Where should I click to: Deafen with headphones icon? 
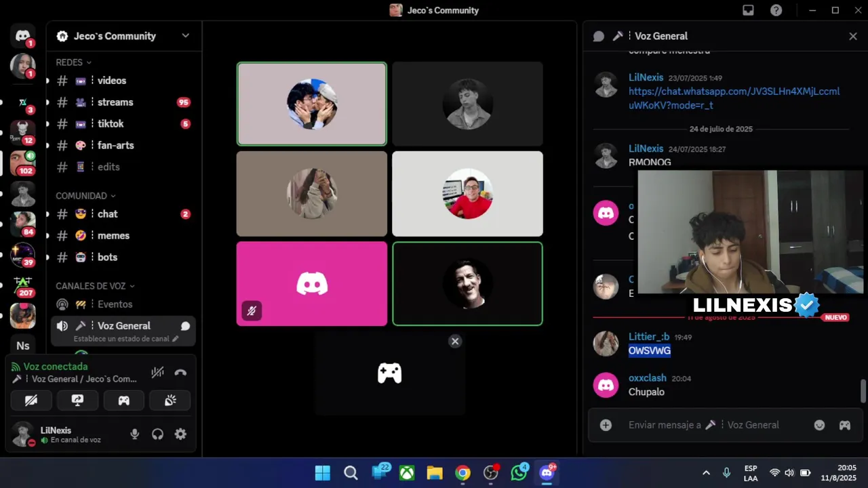pyautogui.click(x=157, y=434)
